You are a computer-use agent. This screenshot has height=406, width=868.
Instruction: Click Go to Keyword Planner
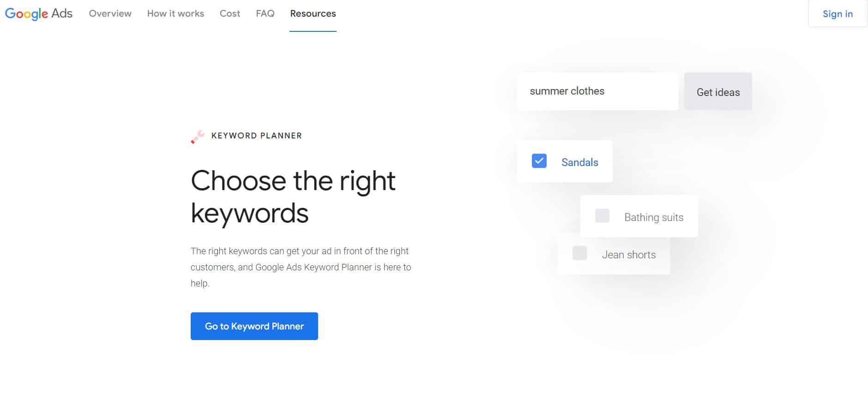tap(254, 326)
